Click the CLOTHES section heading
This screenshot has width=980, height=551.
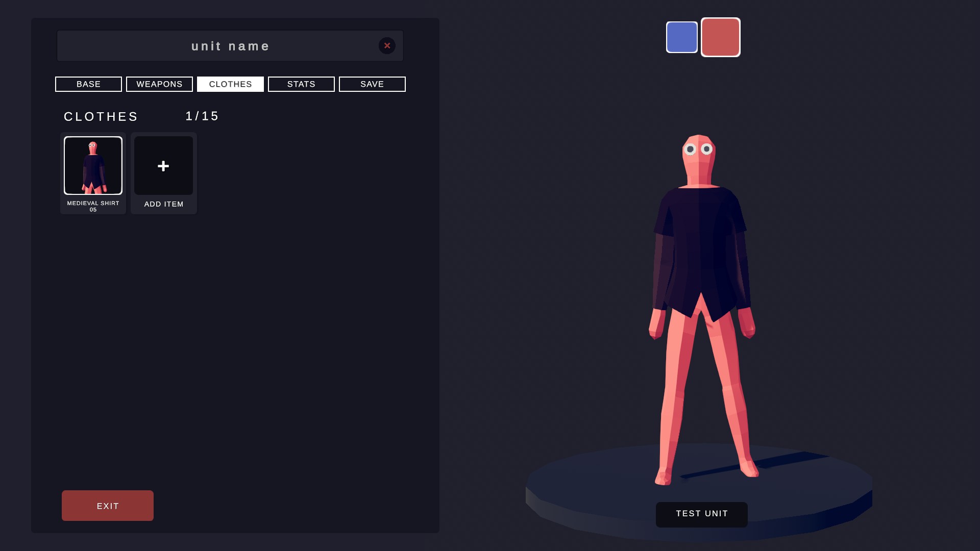pos(101,117)
